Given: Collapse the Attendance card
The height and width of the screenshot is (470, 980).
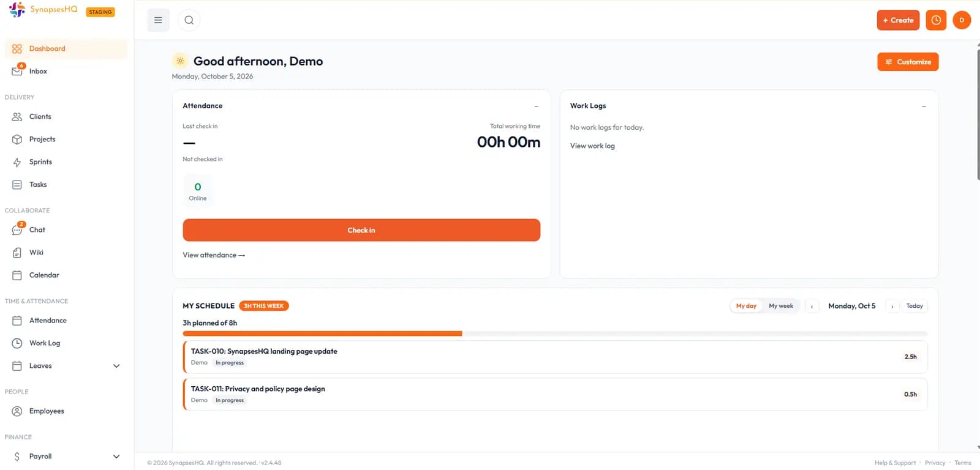Looking at the screenshot, I should point(537,106).
